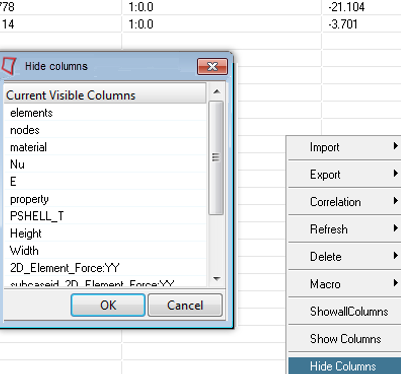This screenshot has height=374, width=401.
Task: Click the column list scrollbar thumb
Action: 216,158
